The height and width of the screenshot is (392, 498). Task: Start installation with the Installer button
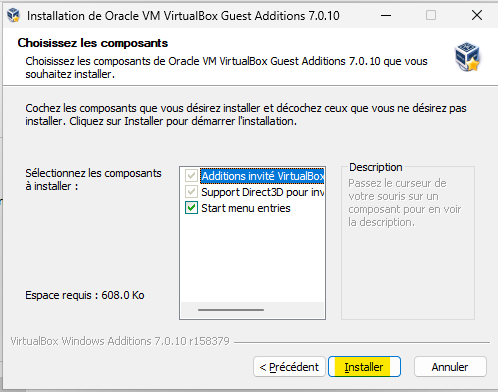364,367
